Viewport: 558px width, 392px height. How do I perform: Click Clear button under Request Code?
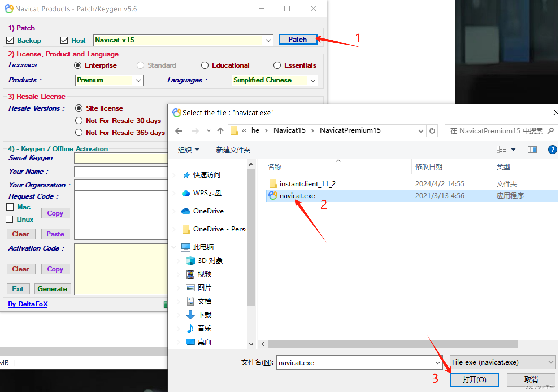point(21,234)
